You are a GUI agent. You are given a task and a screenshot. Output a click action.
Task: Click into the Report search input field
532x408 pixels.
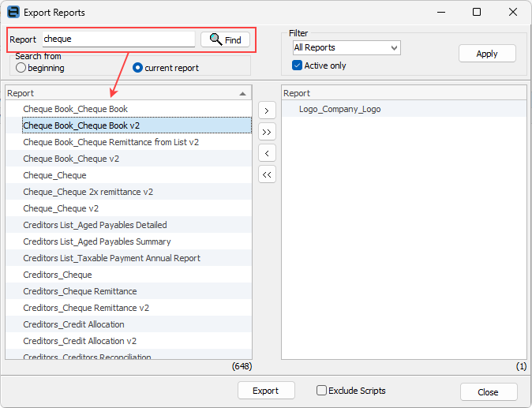tap(118, 39)
